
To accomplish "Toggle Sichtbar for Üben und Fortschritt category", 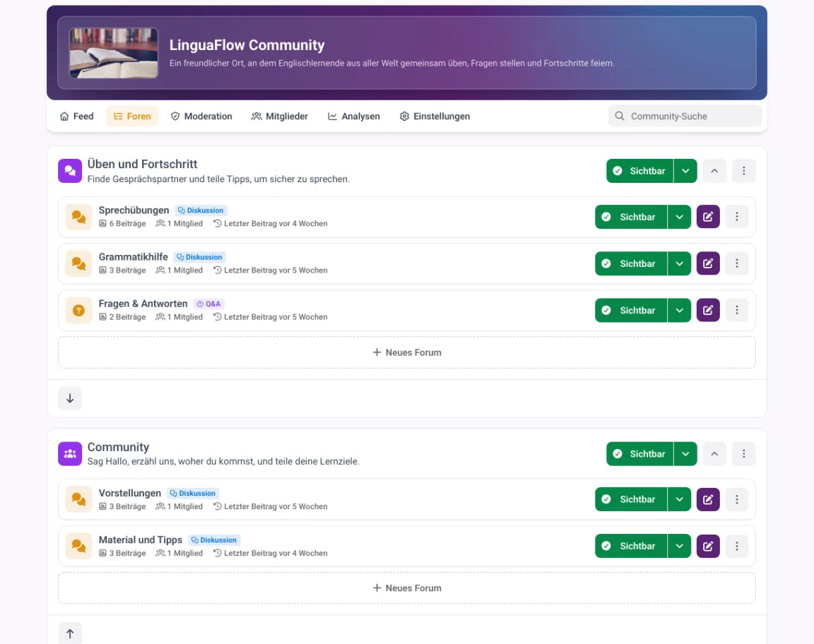I will [x=639, y=171].
